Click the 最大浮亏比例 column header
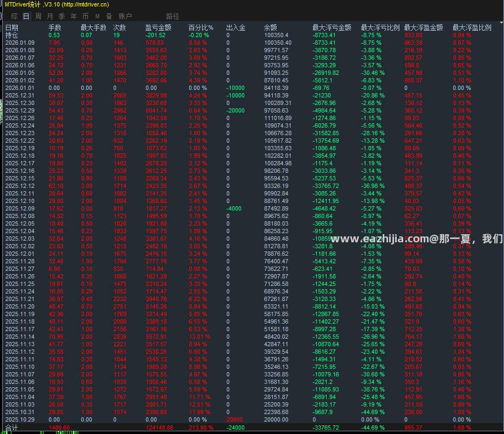This screenshot has width=504, height=434. (380, 27)
